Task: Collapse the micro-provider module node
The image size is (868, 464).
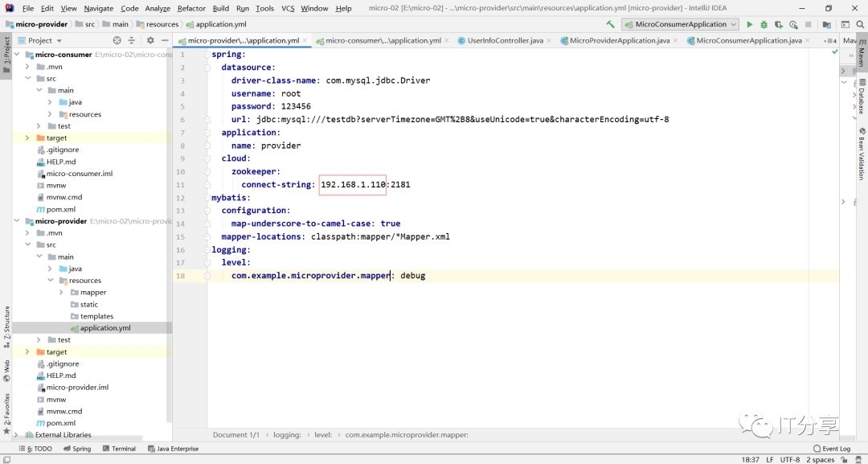Action: tap(17, 221)
